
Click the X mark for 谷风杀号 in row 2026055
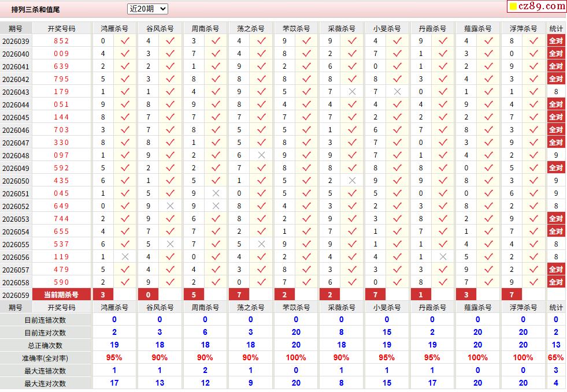(171, 244)
